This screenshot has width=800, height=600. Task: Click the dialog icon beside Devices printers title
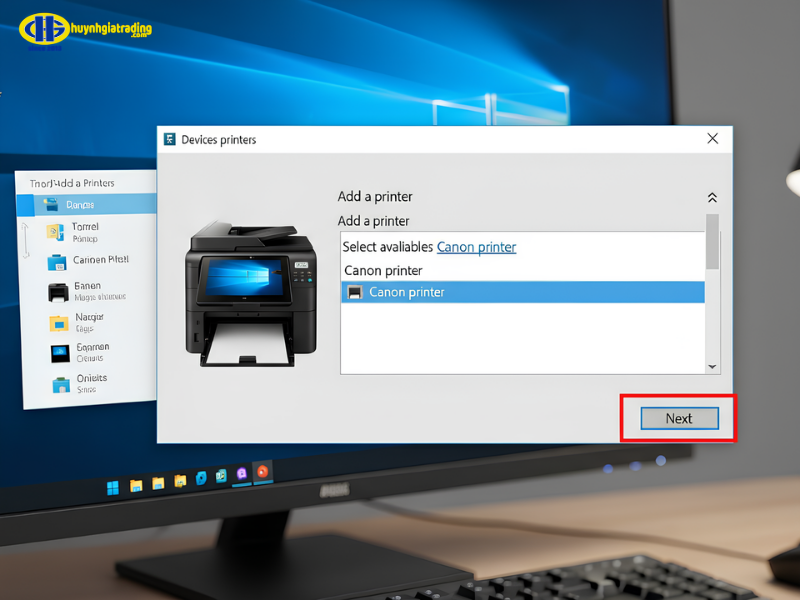tap(172, 139)
